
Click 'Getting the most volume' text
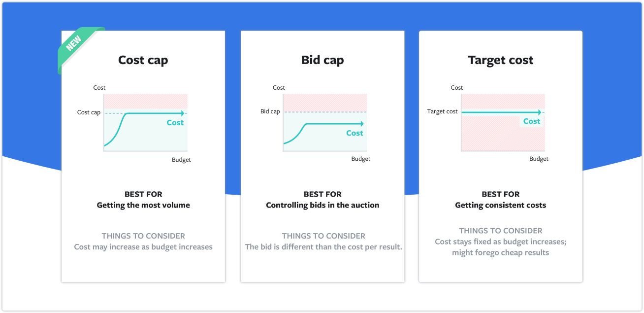click(x=143, y=205)
